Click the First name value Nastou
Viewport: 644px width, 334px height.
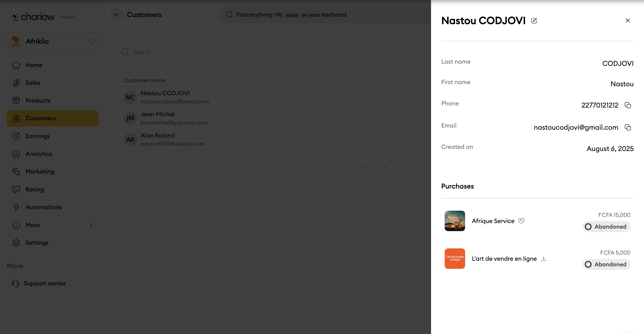click(x=622, y=84)
